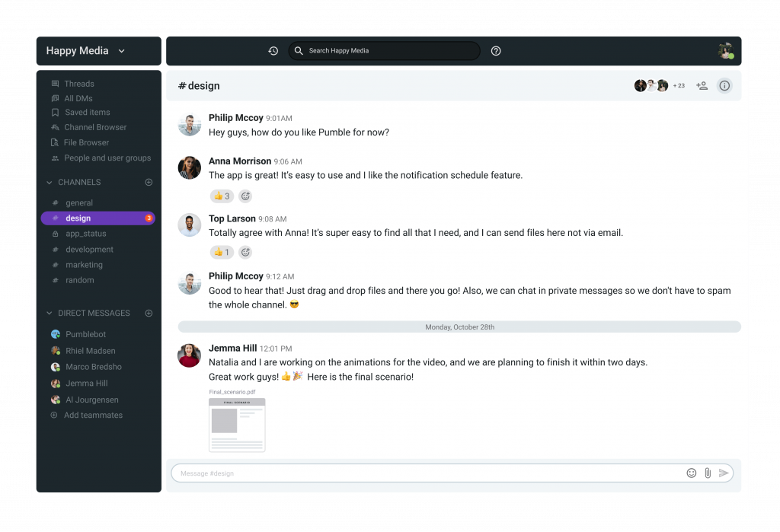Open your profile avatar in top bar

pyautogui.click(x=725, y=51)
